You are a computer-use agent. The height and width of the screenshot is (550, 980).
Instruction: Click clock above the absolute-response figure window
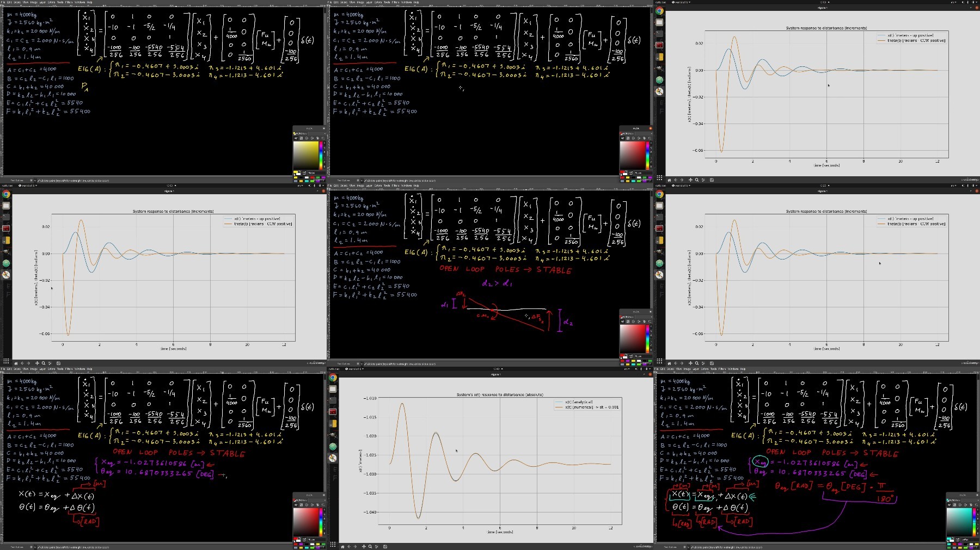496,369
